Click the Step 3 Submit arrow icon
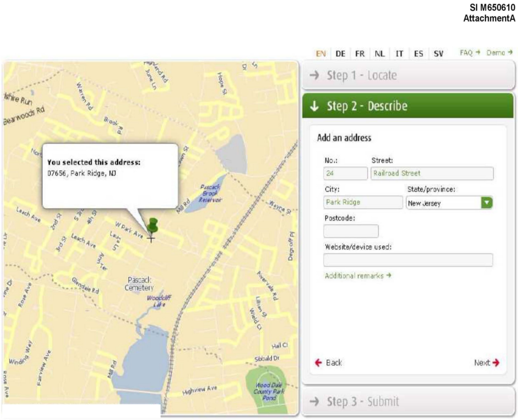 point(314,401)
